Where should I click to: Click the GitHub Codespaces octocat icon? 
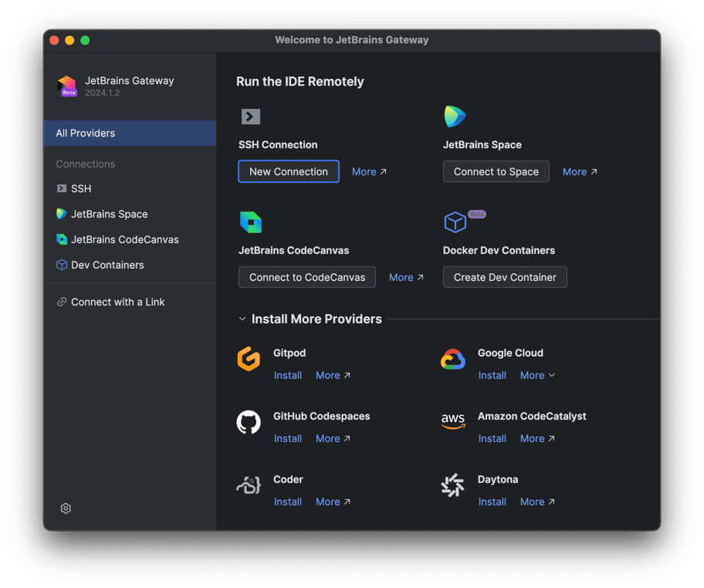pyautogui.click(x=249, y=422)
